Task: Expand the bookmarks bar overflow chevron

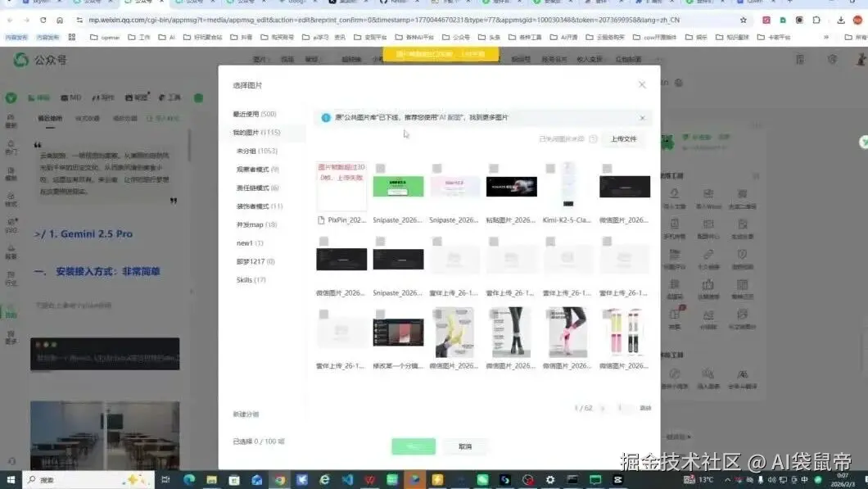Action: (826, 37)
